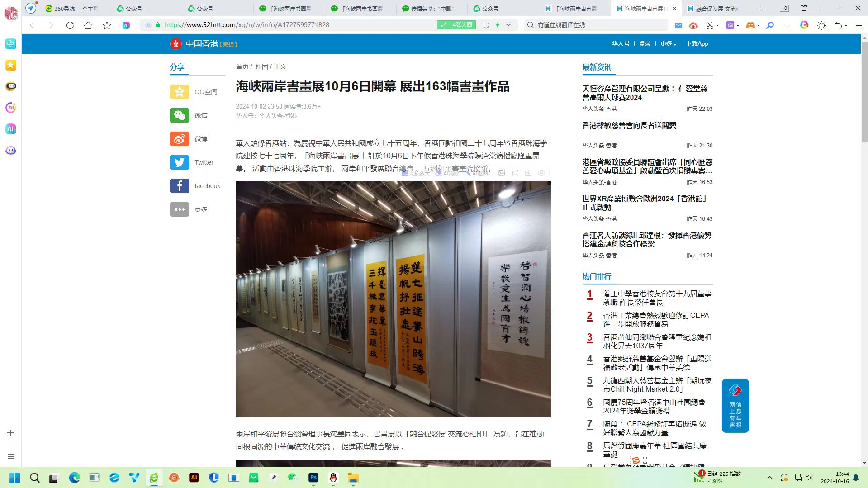The image size is (868, 488).
Task: Open 養正中學香港校友會 ranked article
Action: 657,298
